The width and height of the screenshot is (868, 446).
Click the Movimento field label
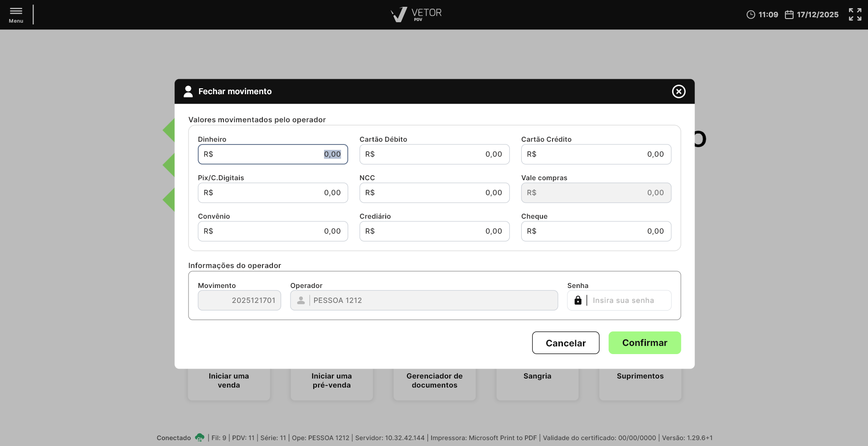217,286
